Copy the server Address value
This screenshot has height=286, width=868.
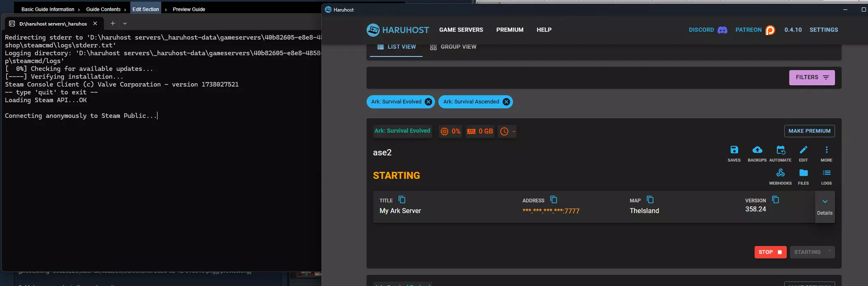pyautogui.click(x=554, y=200)
